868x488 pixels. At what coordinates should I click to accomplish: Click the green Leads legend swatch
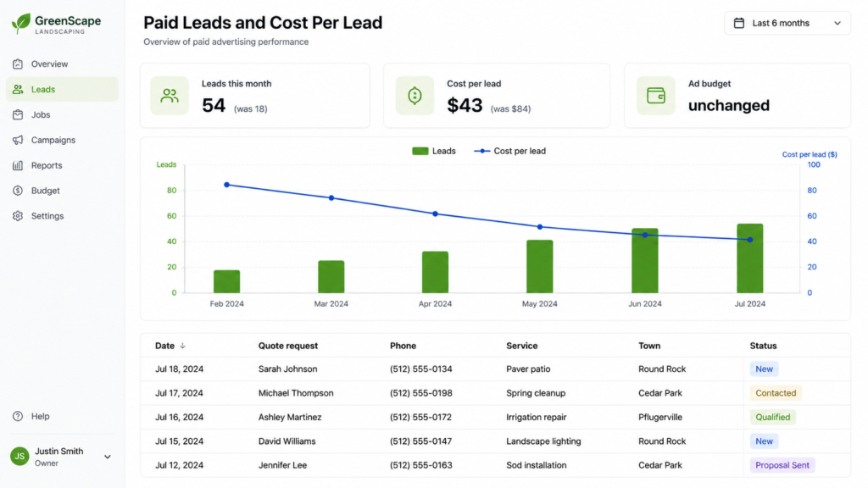(x=420, y=151)
